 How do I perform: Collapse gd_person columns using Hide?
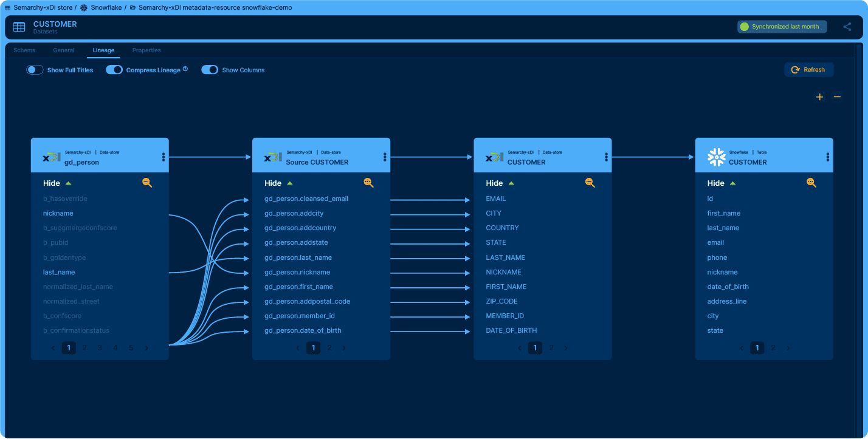[x=57, y=183]
